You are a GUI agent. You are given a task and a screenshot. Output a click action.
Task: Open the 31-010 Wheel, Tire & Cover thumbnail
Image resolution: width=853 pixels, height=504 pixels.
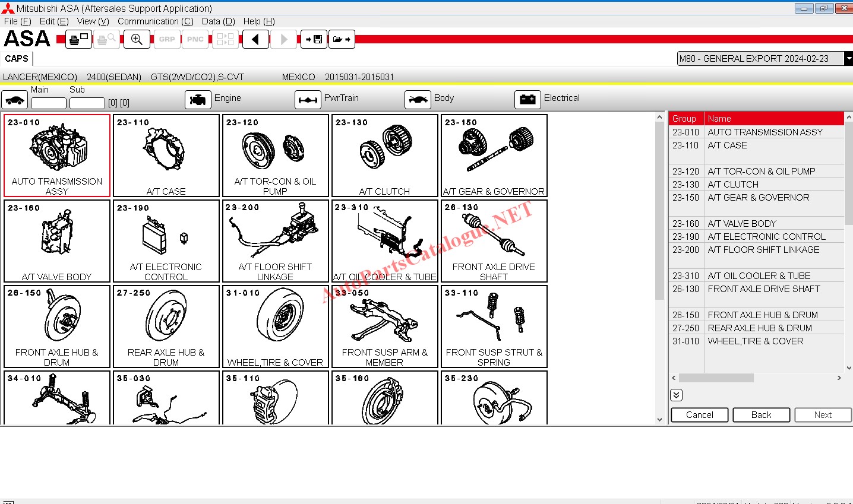pyautogui.click(x=276, y=327)
